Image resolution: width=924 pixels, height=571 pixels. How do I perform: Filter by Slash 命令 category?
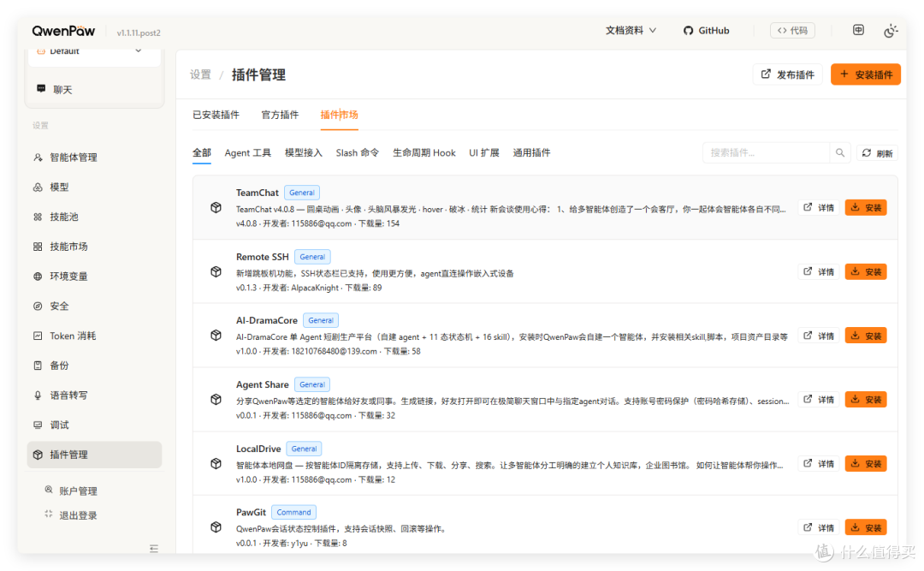point(357,152)
